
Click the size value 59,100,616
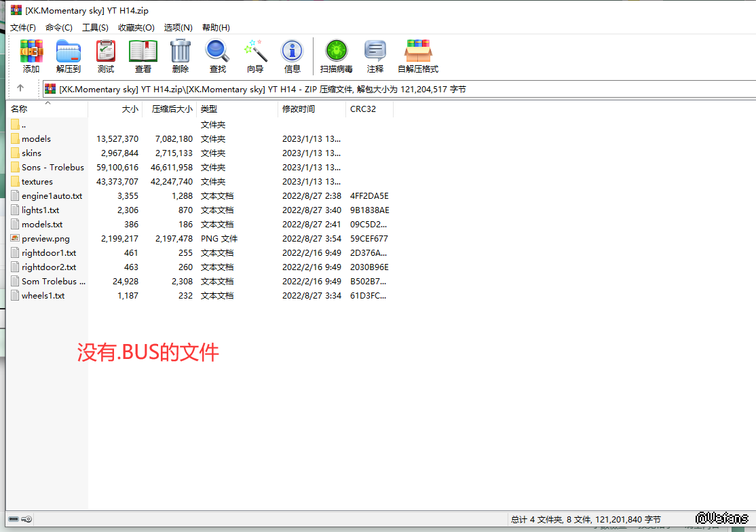click(117, 167)
